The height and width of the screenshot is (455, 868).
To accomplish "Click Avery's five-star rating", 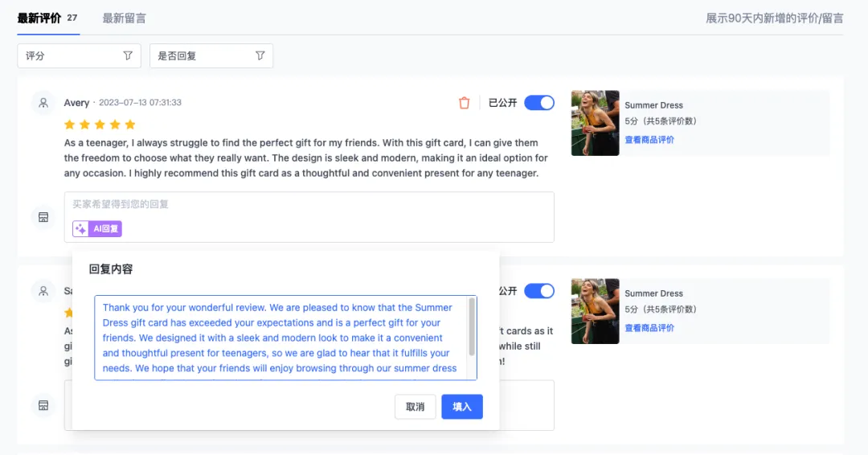I will click(100, 125).
